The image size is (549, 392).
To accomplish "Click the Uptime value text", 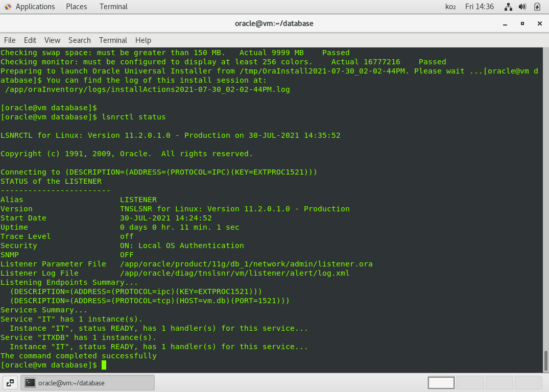I will (180, 227).
